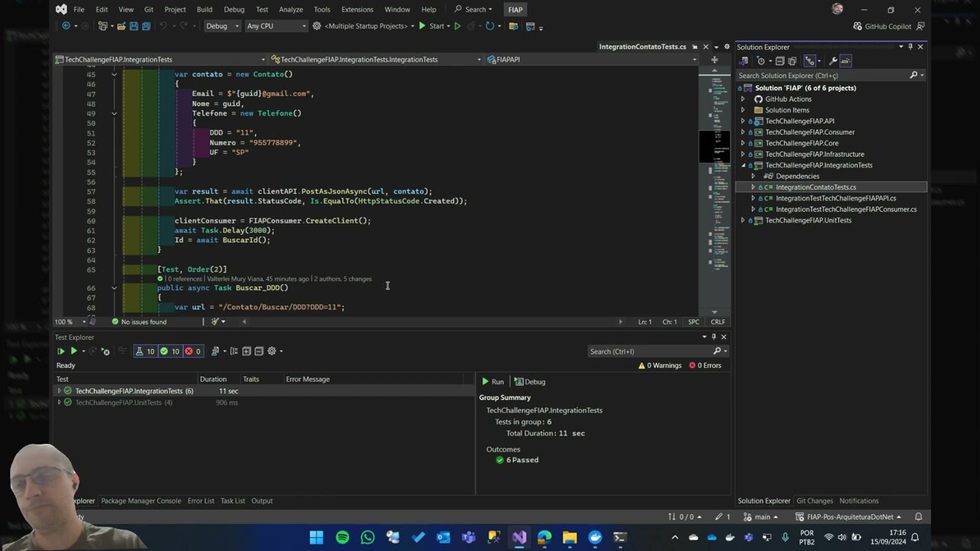This screenshot has height=551, width=980.
Task: Click Run in test detail pane
Action: pos(492,382)
